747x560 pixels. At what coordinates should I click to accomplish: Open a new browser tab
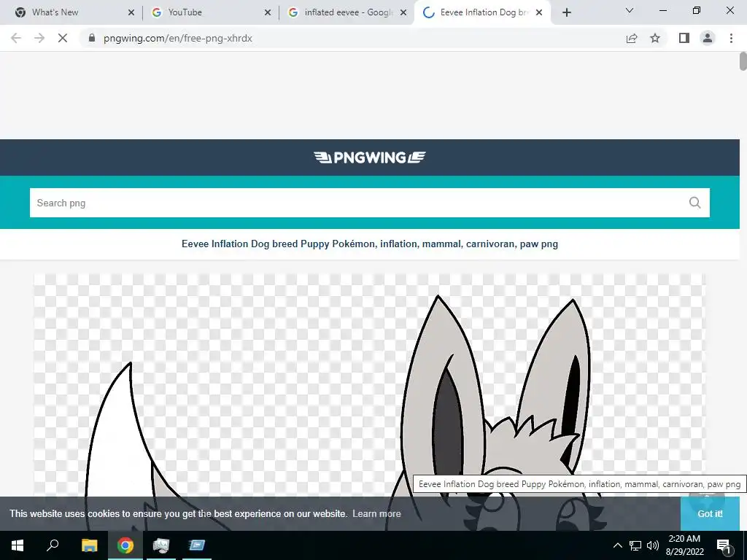pyautogui.click(x=566, y=13)
